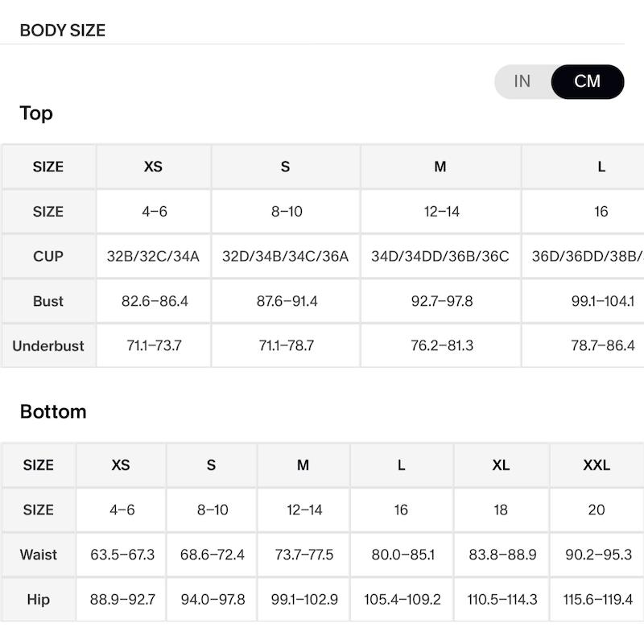Select the L column header in Top table
Viewport: 644px width, 644px height.
tap(601, 167)
